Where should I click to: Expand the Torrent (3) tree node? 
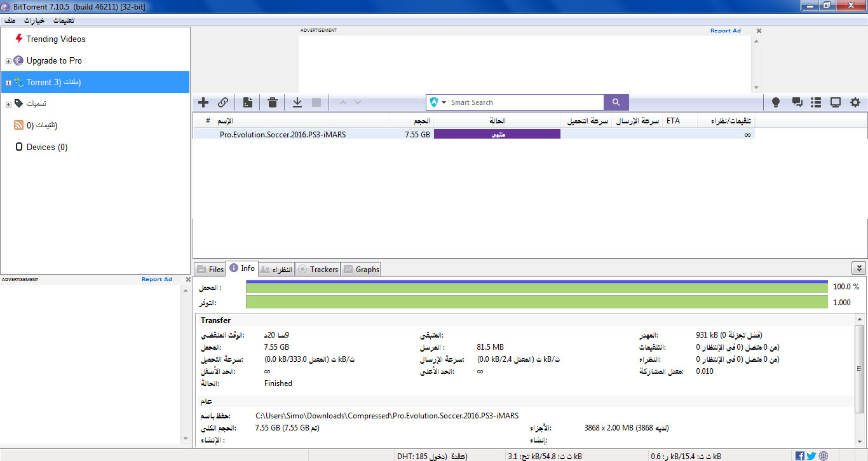8,83
